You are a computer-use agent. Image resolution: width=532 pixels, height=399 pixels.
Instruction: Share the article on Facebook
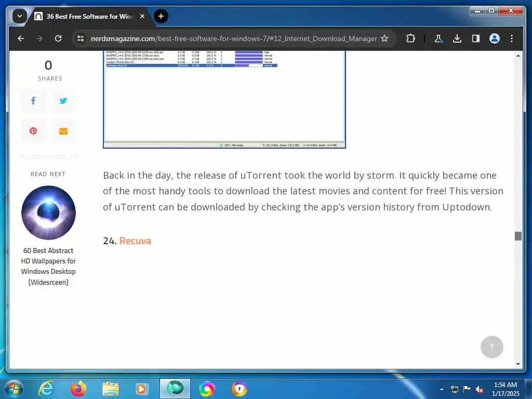click(x=33, y=101)
